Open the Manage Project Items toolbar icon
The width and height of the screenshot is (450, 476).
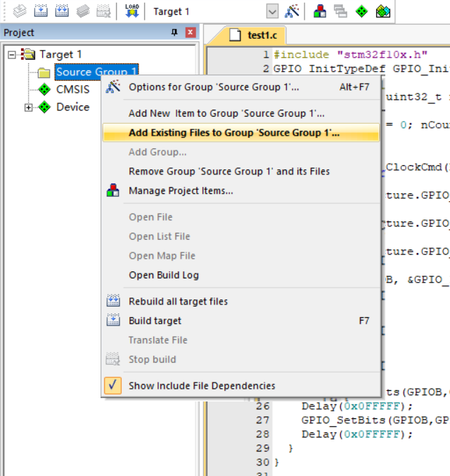click(320, 11)
